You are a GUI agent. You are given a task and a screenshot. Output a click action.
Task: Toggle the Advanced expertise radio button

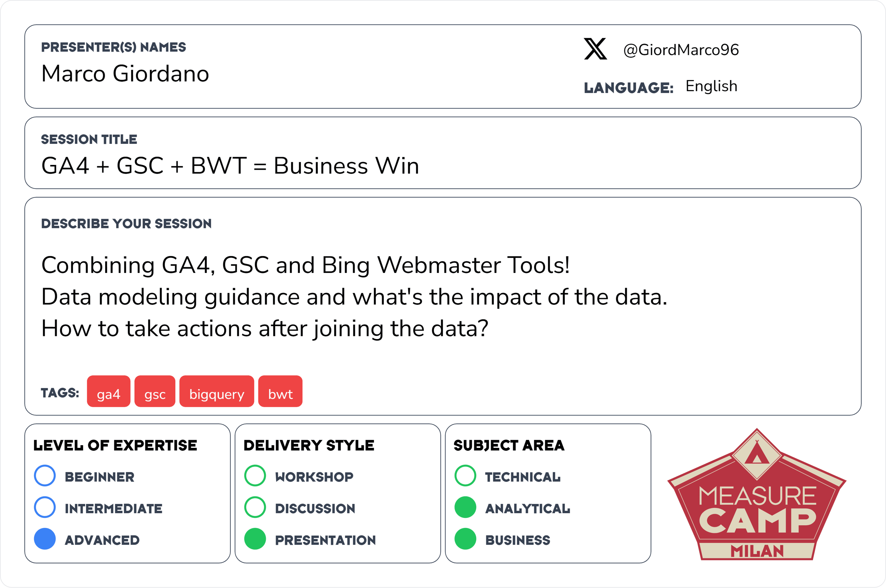[45, 539]
